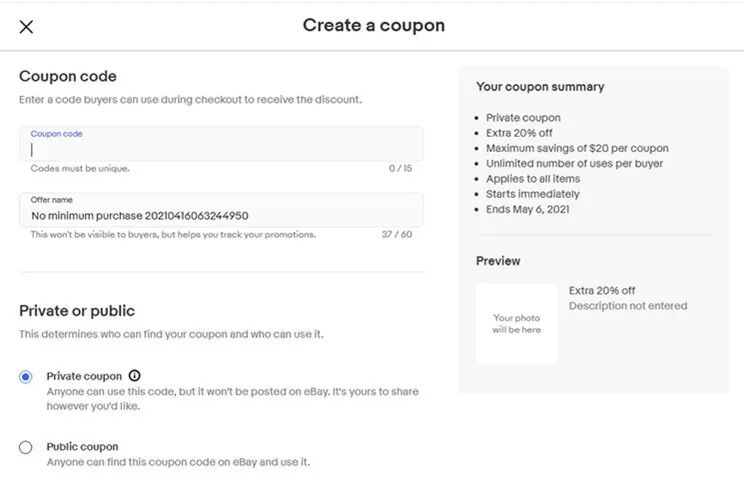744x499 pixels.
Task: Click the Ends May 6, 2021 summary item
Action: (x=528, y=209)
